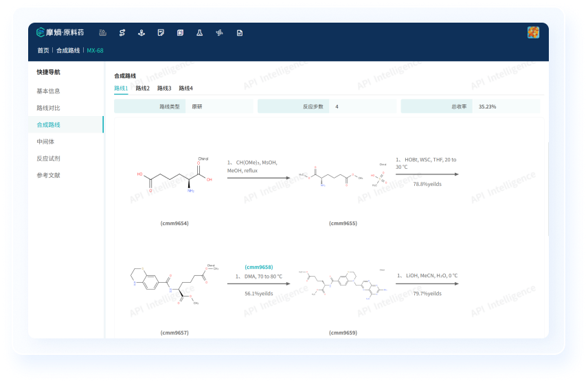The height and width of the screenshot is (383, 588).
Task: Open the document icon in top toolbar
Action: coord(240,33)
